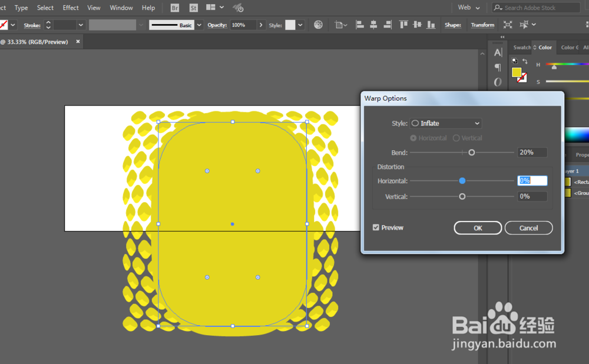Select the Horizontal radio button
The image size is (589, 364).
pyautogui.click(x=413, y=138)
